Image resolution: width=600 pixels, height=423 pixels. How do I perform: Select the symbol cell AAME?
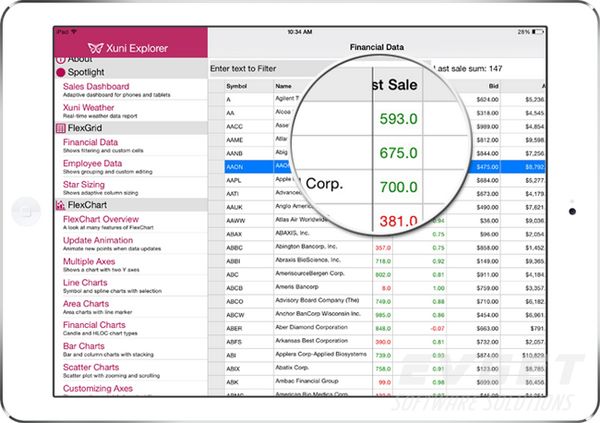tap(249, 140)
